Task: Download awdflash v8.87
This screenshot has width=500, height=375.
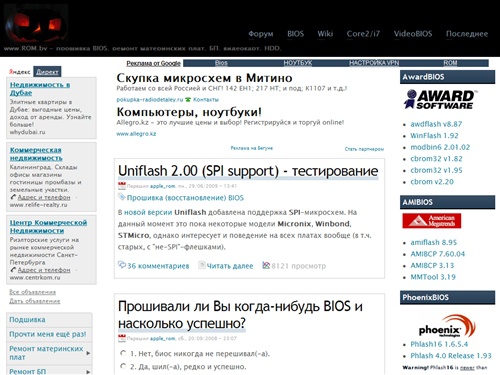Action: (436, 124)
